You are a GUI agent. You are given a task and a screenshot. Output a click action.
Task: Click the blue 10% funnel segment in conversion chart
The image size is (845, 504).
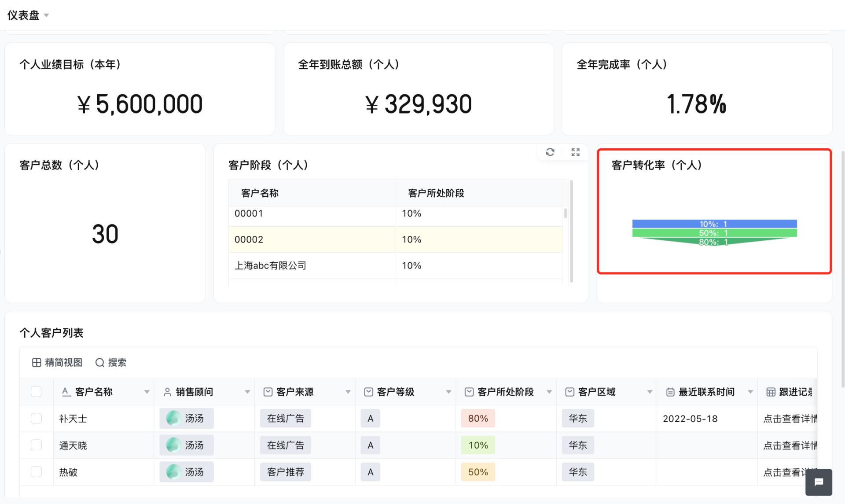point(714,224)
